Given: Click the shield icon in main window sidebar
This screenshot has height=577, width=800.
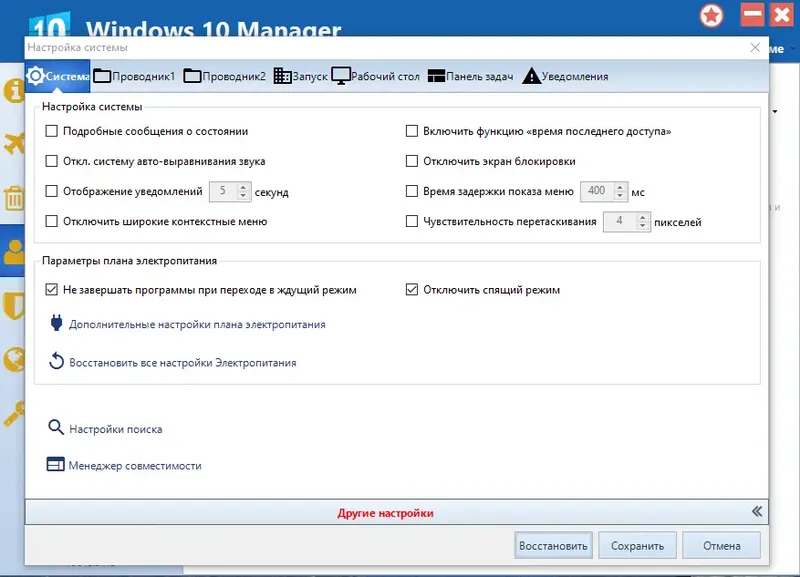Looking at the screenshot, I should click(x=14, y=305).
